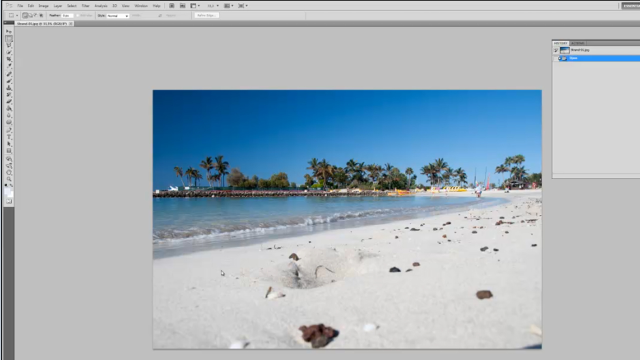This screenshot has width=640, height=360.
Task: Select the Rectangle shape tool
Action: 9,151
